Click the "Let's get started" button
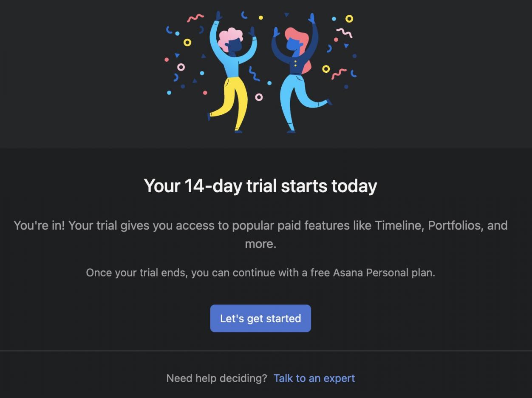The height and width of the screenshot is (398, 532). (x=260, y=318)
